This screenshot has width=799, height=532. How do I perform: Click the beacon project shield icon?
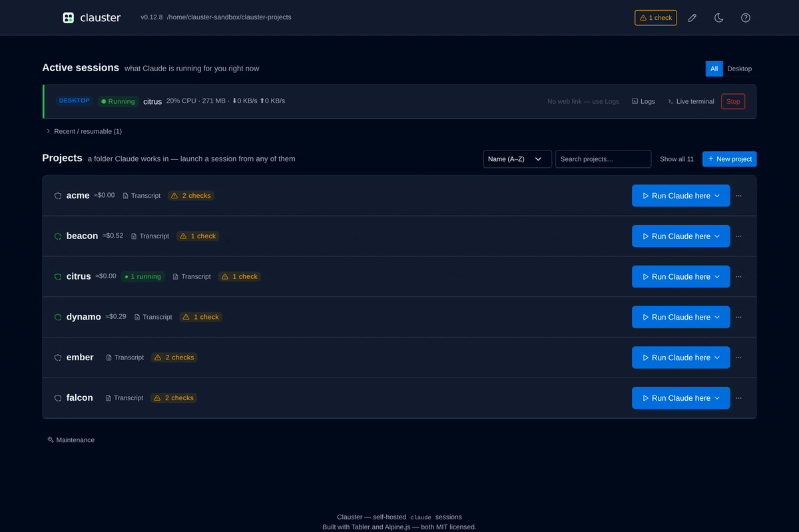(58, 236)
